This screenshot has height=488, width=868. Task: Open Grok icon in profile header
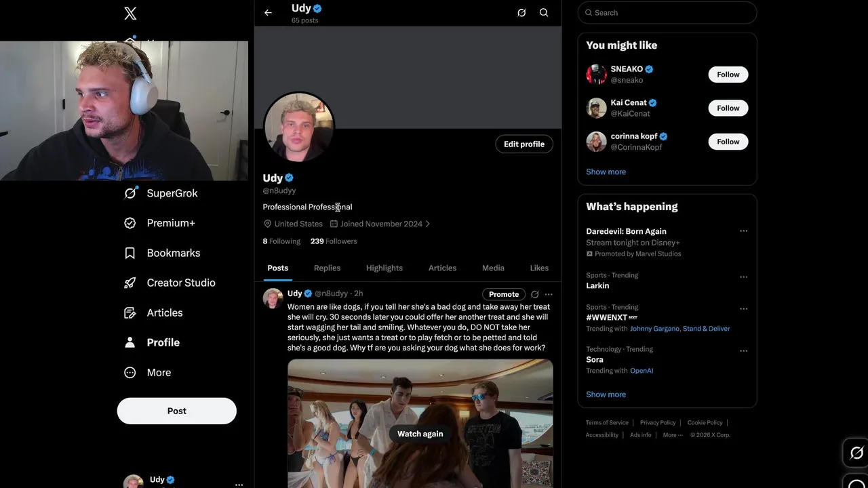coord(521,12)
